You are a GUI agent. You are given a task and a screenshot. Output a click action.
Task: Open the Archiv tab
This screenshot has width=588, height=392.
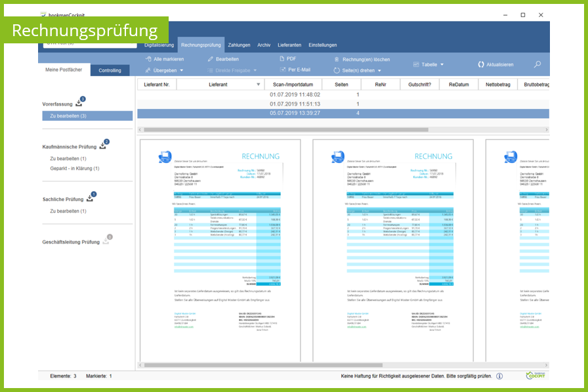pos(264,45)
